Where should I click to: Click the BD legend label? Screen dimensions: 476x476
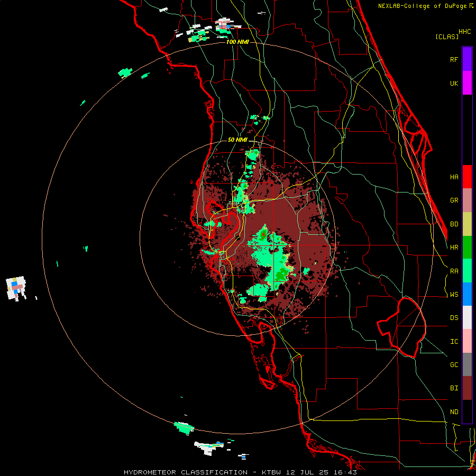point(454,224)
